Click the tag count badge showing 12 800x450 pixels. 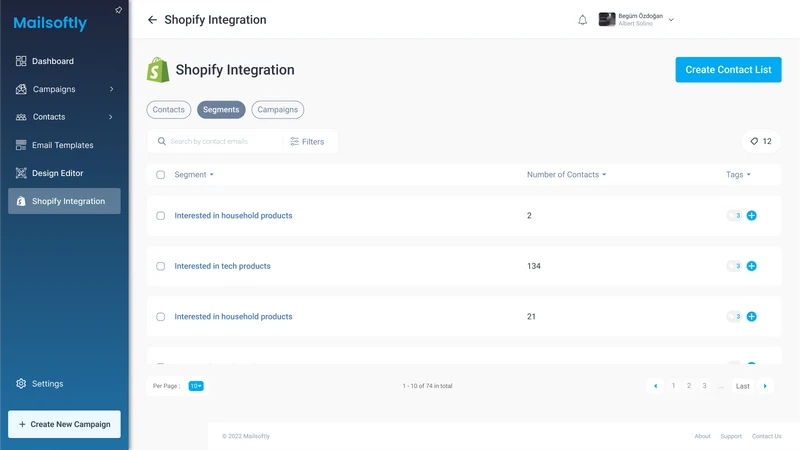[761, 141]
